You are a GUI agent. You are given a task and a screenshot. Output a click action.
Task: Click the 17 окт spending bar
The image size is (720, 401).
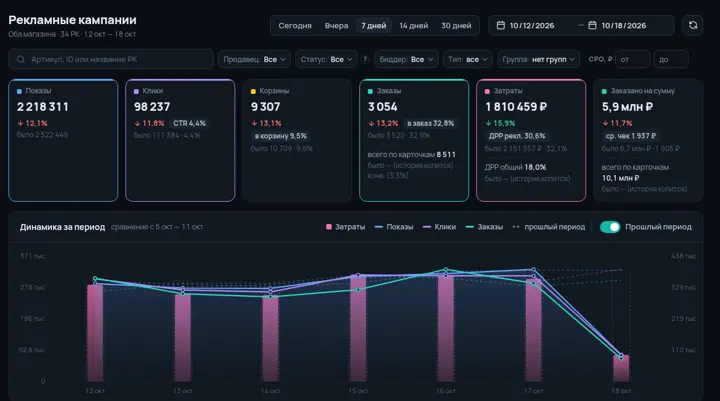534,330
